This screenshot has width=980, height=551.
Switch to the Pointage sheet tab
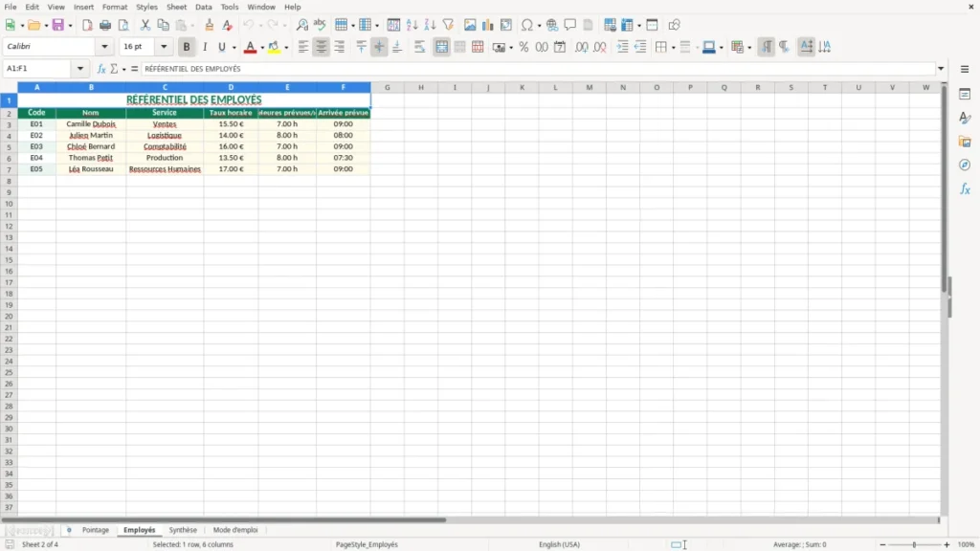(x=96, y=530)
